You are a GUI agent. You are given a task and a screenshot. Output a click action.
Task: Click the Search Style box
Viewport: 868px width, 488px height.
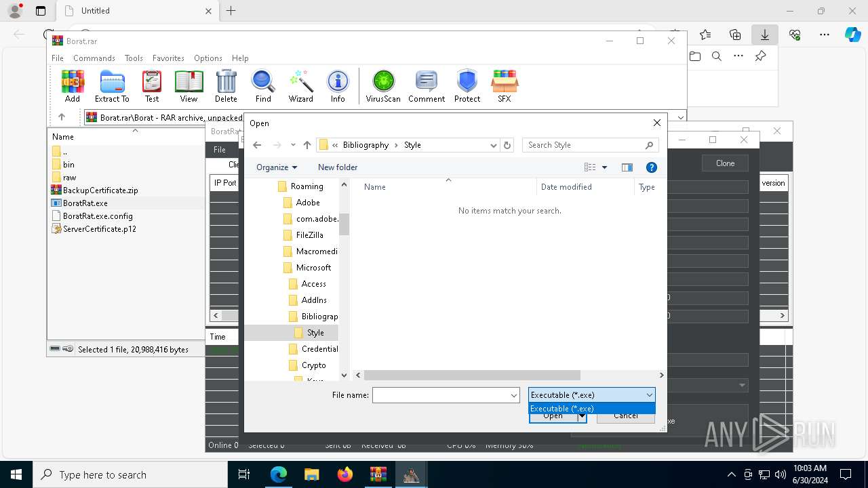click(x=591, y=145)
